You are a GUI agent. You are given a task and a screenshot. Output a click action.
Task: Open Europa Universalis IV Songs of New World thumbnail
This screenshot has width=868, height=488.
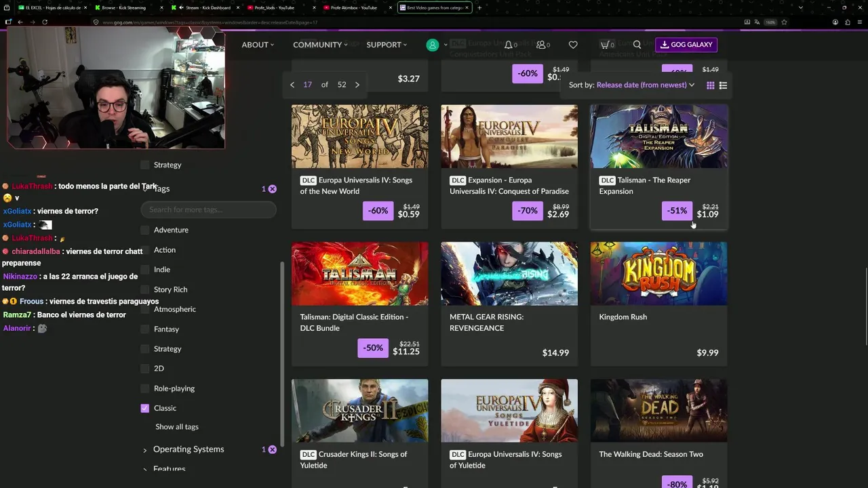point(360,136)
